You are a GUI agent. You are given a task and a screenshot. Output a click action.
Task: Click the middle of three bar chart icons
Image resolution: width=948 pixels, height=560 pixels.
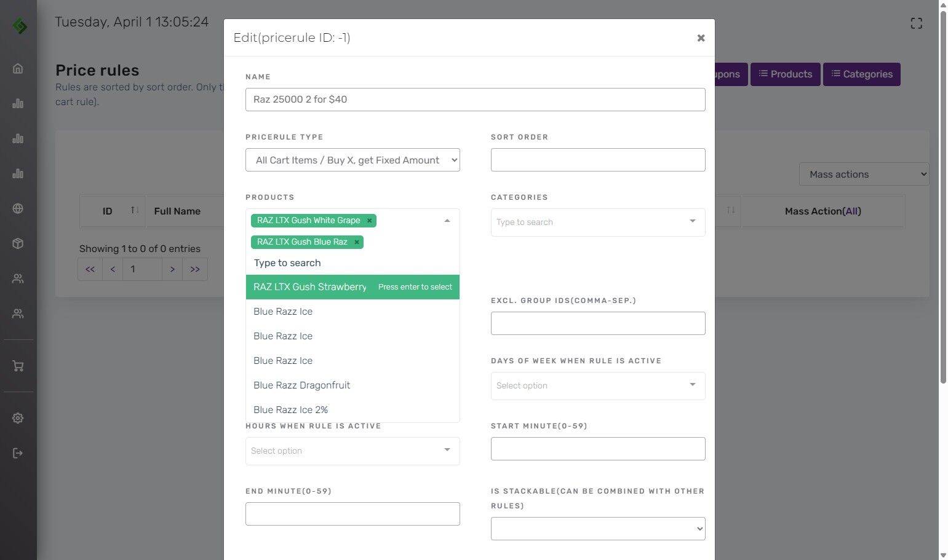tap(18, 138)
